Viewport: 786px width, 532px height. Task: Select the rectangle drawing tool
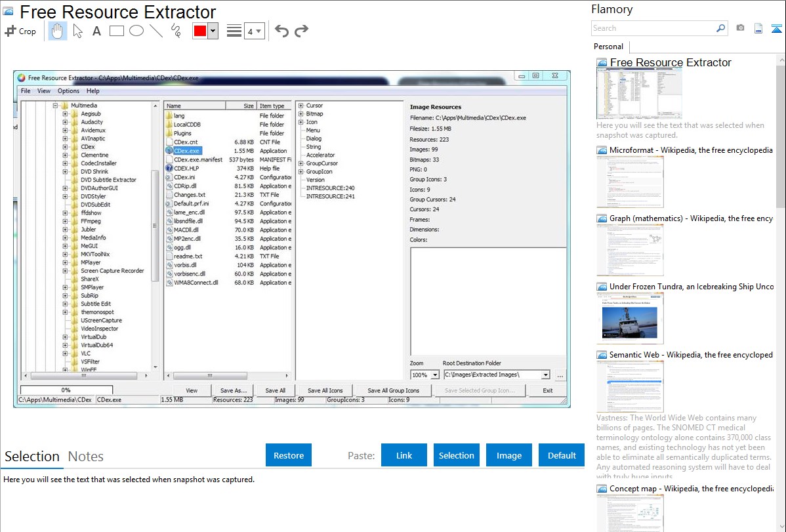[x=116, y=31]
